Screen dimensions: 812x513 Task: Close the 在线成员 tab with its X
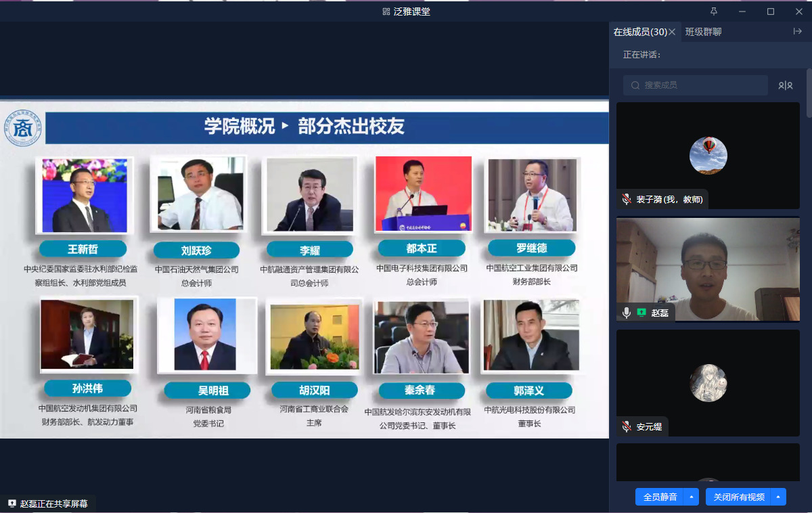(x=672, y=32)
